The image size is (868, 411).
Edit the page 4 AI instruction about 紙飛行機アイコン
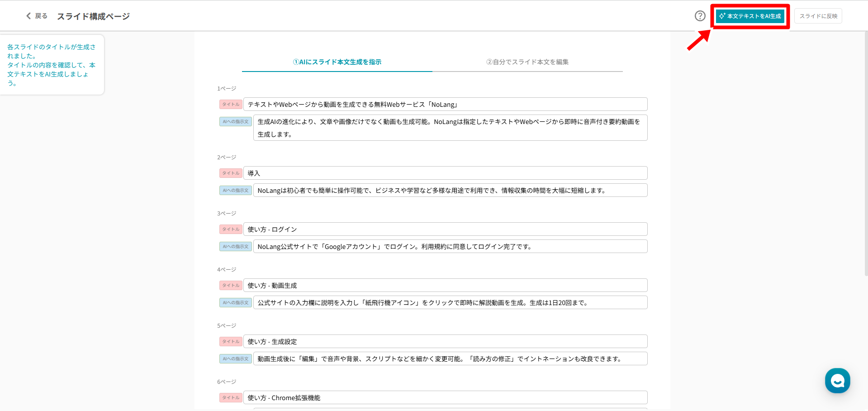(451, 302)
